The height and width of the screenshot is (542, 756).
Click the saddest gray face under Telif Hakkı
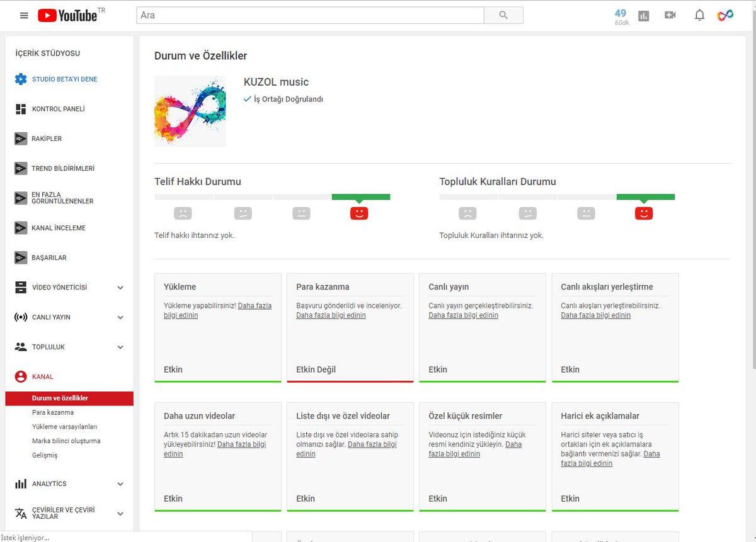[183, 213]
